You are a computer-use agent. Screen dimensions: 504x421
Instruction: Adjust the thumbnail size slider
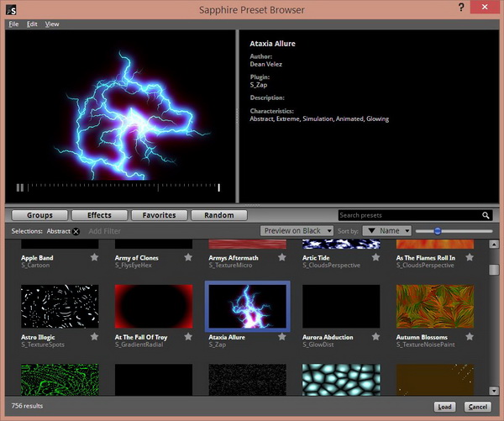click(x=438, y=230)
